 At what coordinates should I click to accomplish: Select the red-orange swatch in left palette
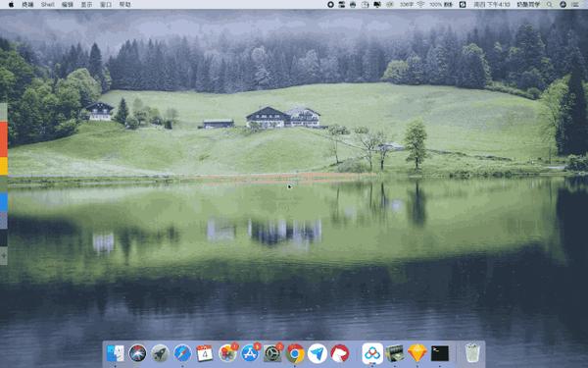pyautogui.click(x=4, y=139)
